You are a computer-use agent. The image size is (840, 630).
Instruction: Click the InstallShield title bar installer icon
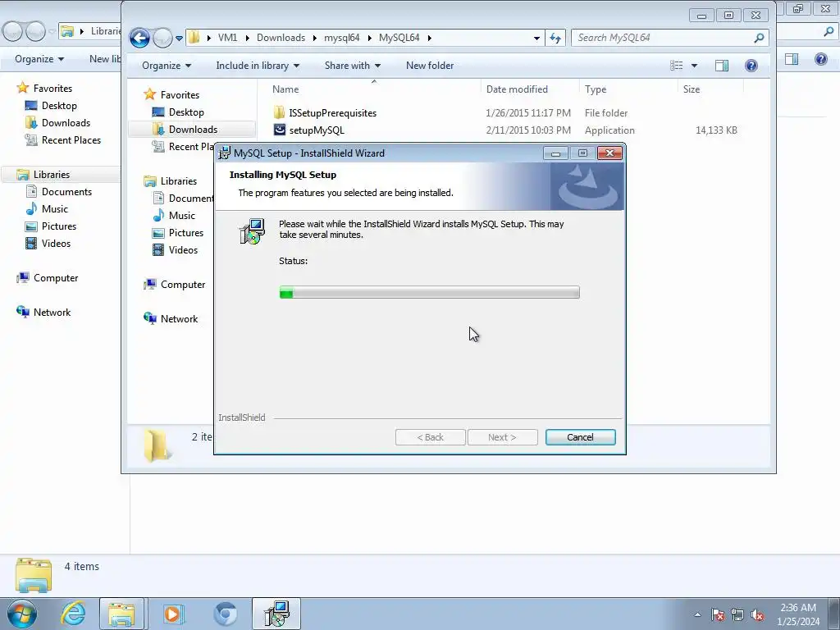pyautogui.click(x=225, y=153)
